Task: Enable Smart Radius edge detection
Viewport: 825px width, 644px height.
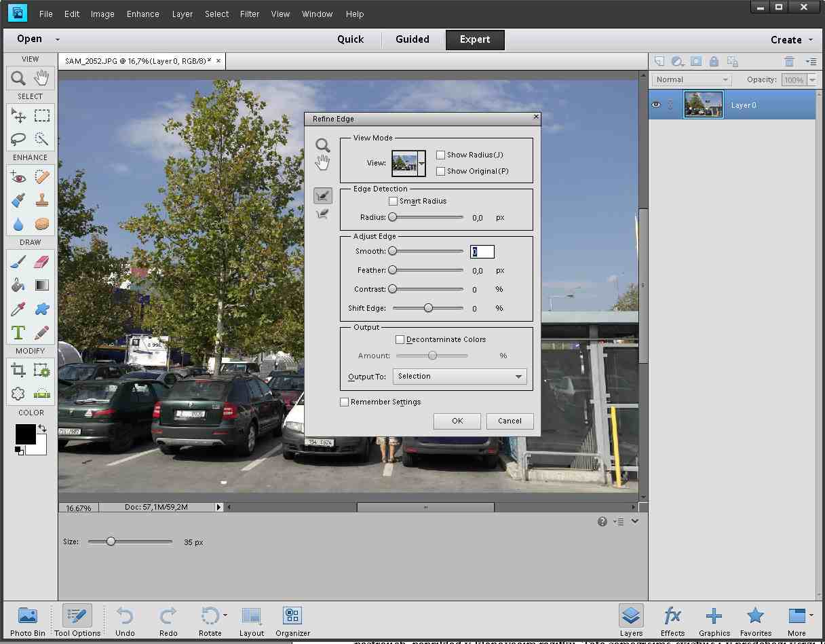Action: click(394, 202)
